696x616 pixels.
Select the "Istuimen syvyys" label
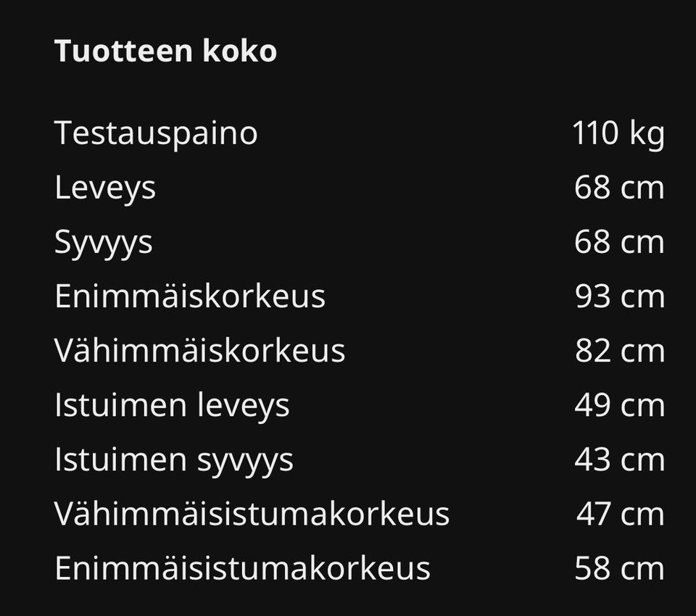pyautogui.click(x=174, y=459)
